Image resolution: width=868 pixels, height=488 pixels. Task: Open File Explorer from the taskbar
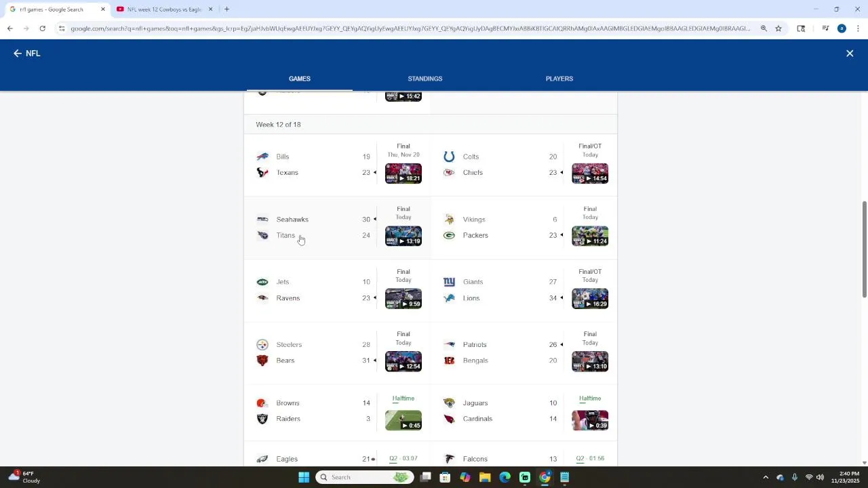pos(485,477)
